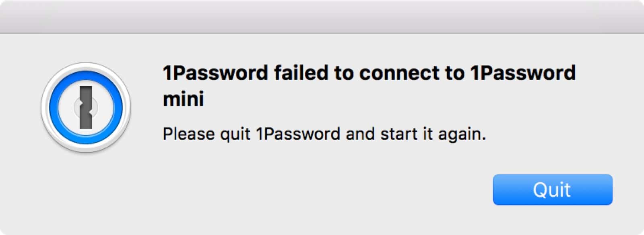Click the word "mini" in the heading

pyautogui.click(x=183, y=98)
